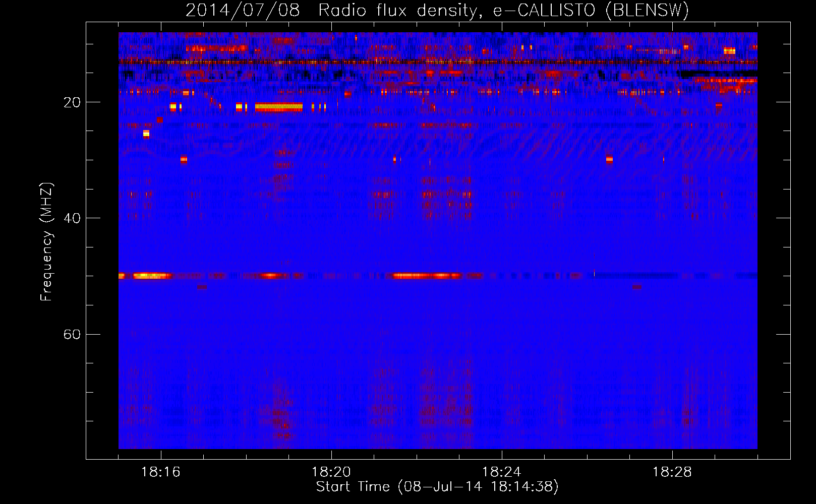Viewport: 816px width, 504px height.
Task: Click the long yellow burst near 20 MHz
Action: tap(279, 107)
